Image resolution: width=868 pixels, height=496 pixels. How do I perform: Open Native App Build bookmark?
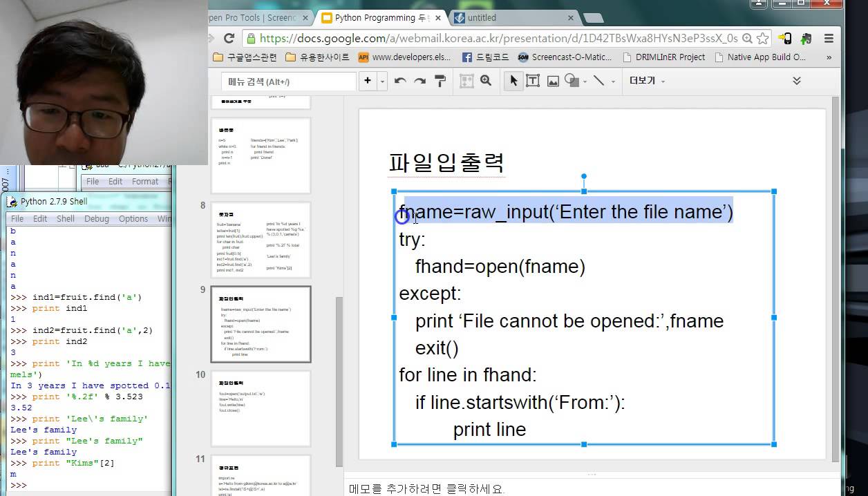[x=760, y=57]
